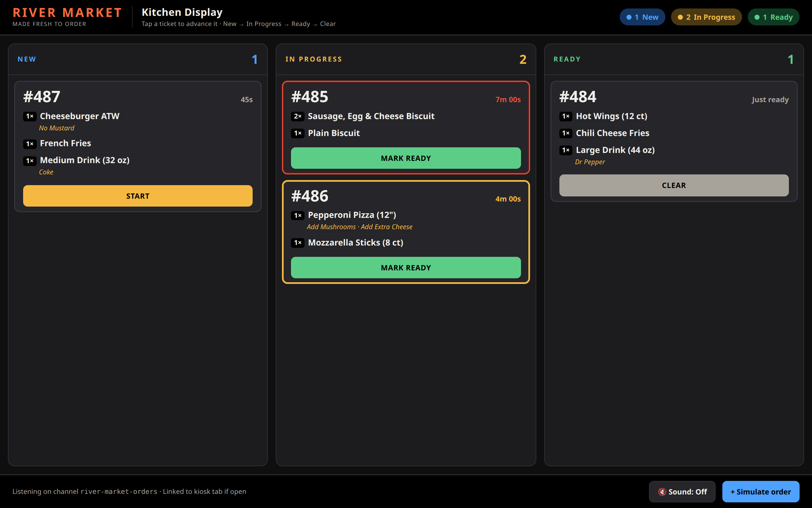Click the Coke modifier note

pyautogui.click(x=46, y=172)
